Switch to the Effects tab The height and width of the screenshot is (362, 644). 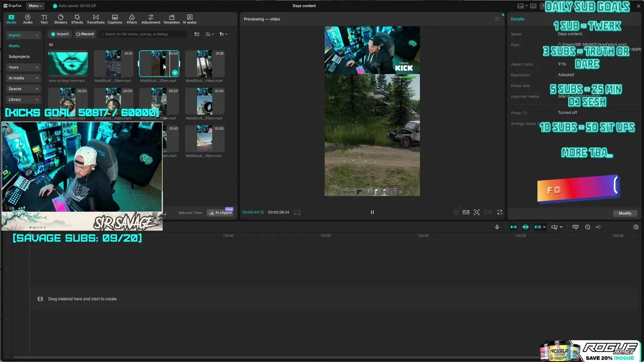coord(77,19)
